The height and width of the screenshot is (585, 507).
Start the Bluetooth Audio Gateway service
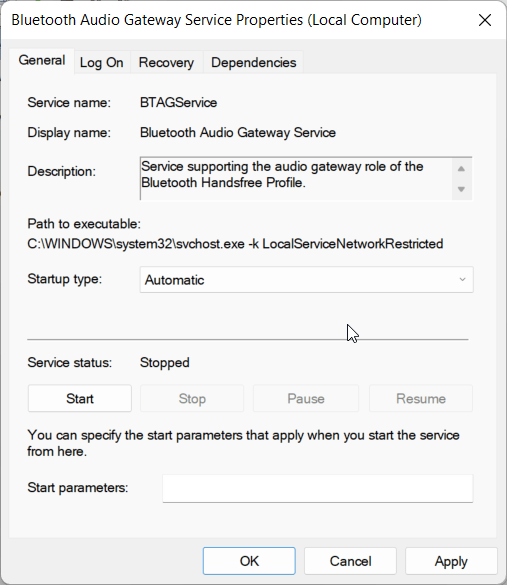[80, 398]
